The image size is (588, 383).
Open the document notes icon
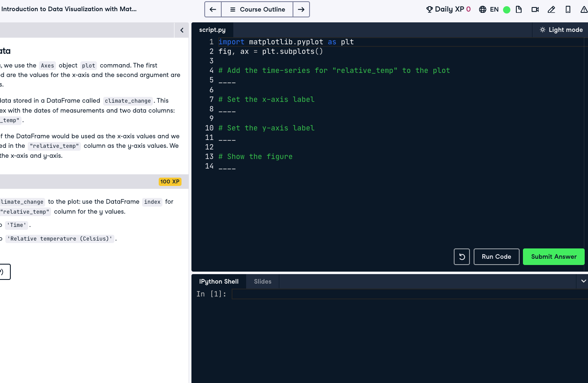[x=519, y=10]
